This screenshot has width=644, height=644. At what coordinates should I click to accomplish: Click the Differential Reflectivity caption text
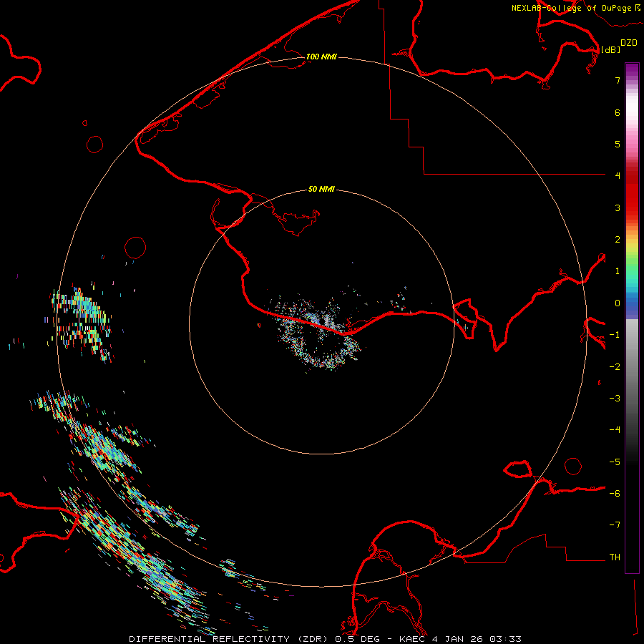point(325,639)
